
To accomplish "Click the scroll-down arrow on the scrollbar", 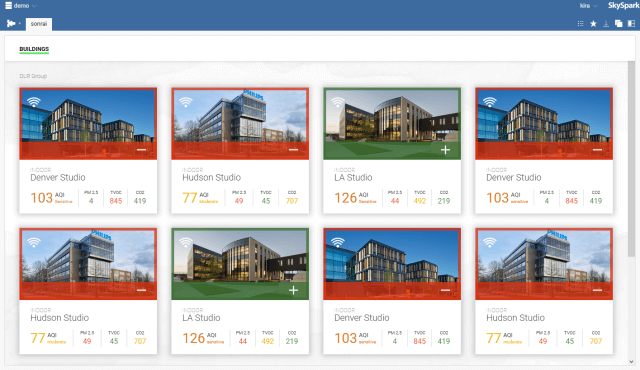I will [631, 361].
